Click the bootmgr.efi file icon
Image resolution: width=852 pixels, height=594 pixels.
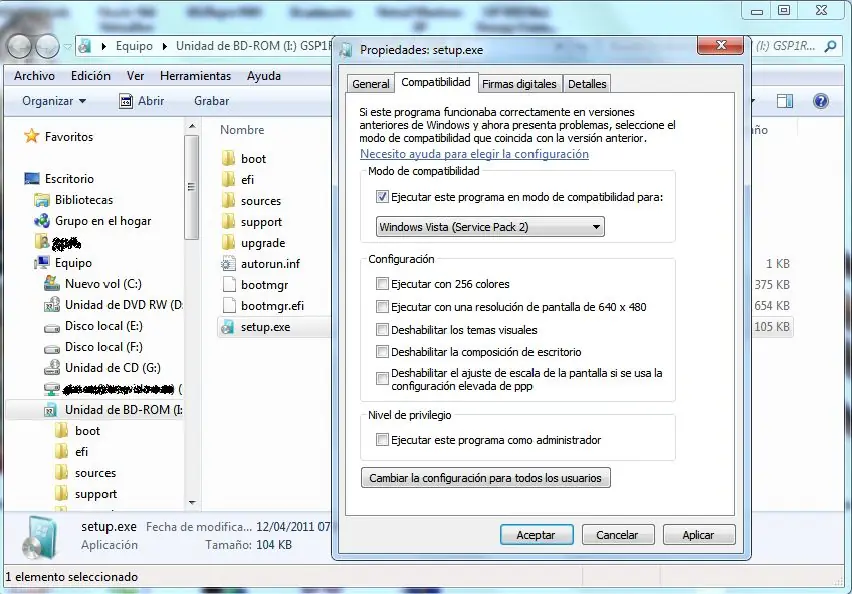click(229, 305)
